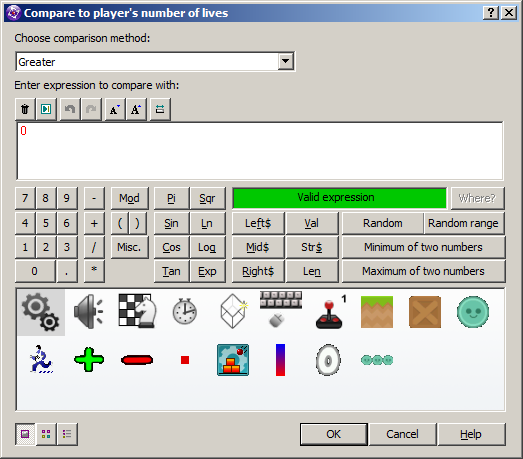Viewport: 523px width, 459px height.
Task: Click inside the expression text field
Action: (x=260, y=151)
